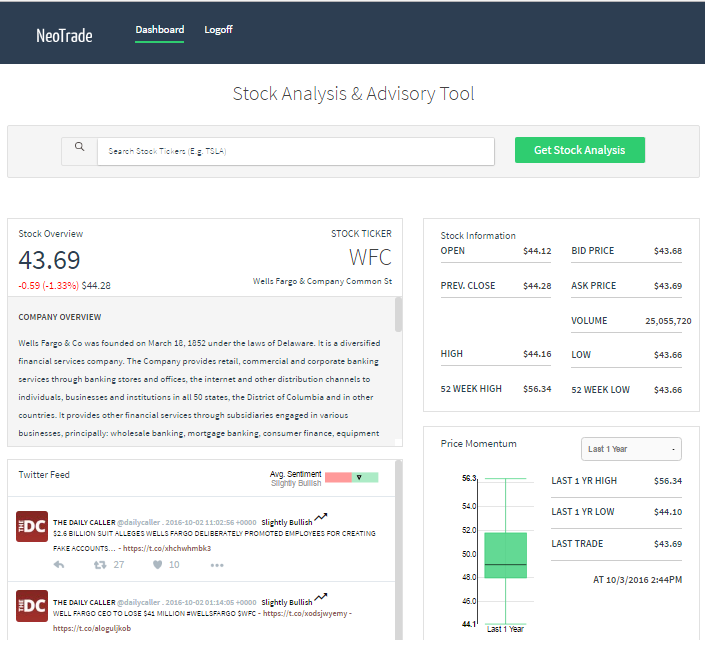This screenshot has width=705, height=653.
Task: Click @dailycaller handle in second tweet
Action: (138, 603)
